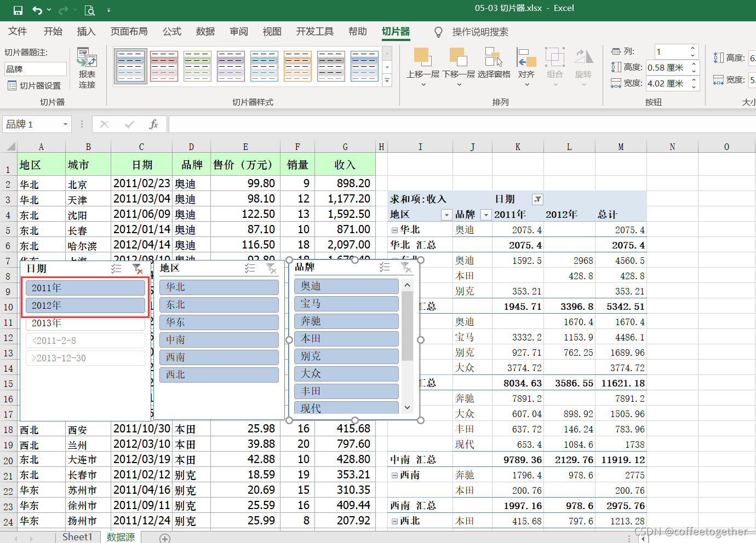Select the orange slicer style thumbnail
The image size is (756, 543).
click(x=298, y=66)
